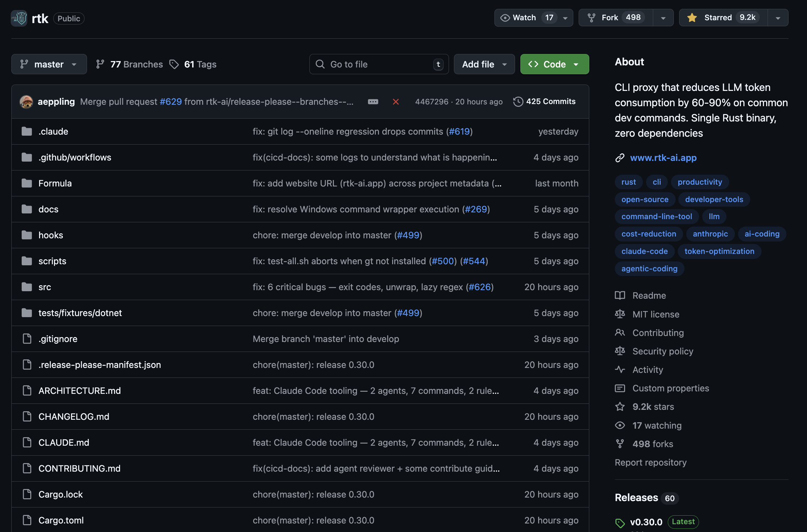Click the aeppling user avatar

(26, 102)
